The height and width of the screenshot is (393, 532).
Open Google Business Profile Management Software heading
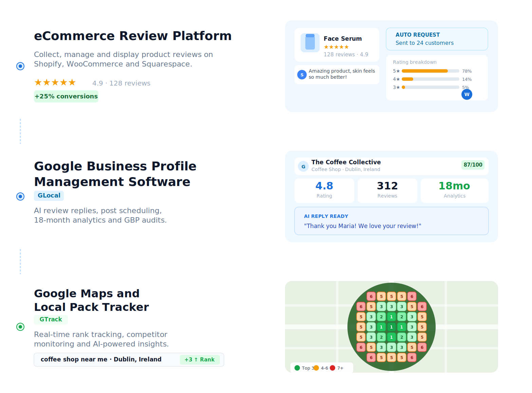[x=115, y=174]
